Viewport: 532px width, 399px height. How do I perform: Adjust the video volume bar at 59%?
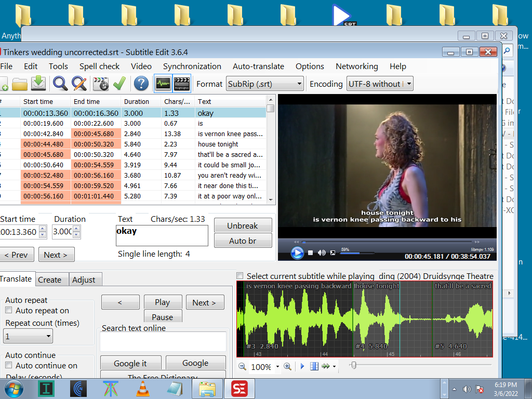(x=357, y=253)
